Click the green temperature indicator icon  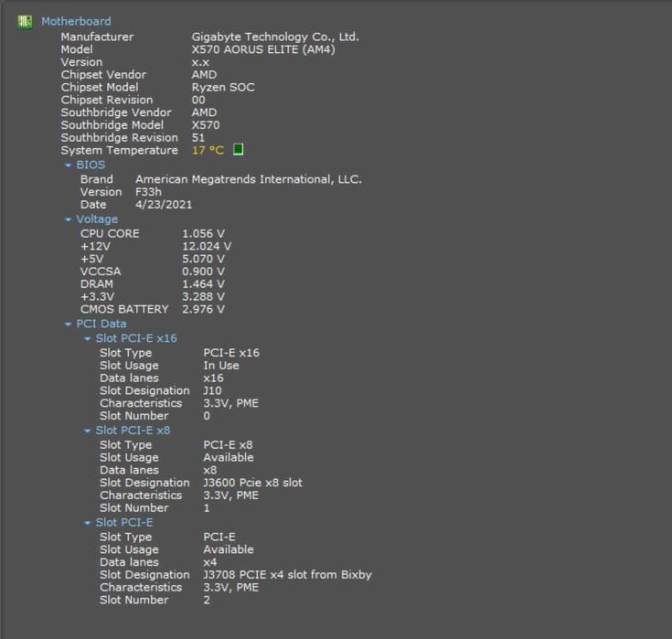(239, 149)
